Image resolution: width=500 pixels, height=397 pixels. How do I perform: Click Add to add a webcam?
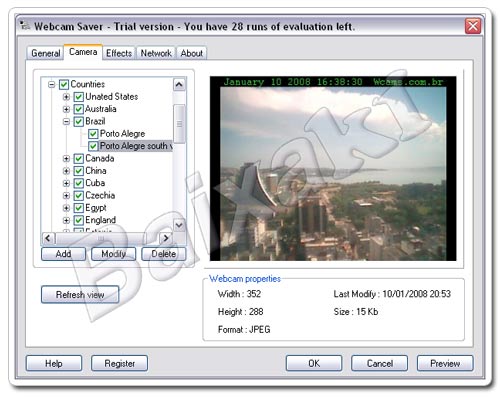point(63,254)
